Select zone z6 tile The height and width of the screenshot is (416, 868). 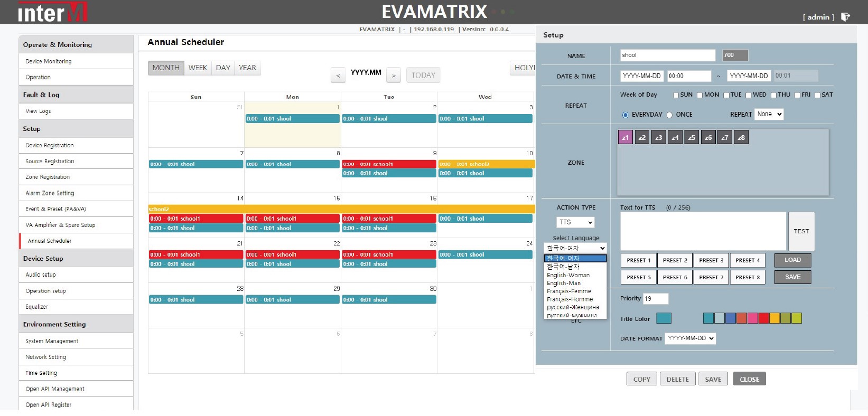708,137
